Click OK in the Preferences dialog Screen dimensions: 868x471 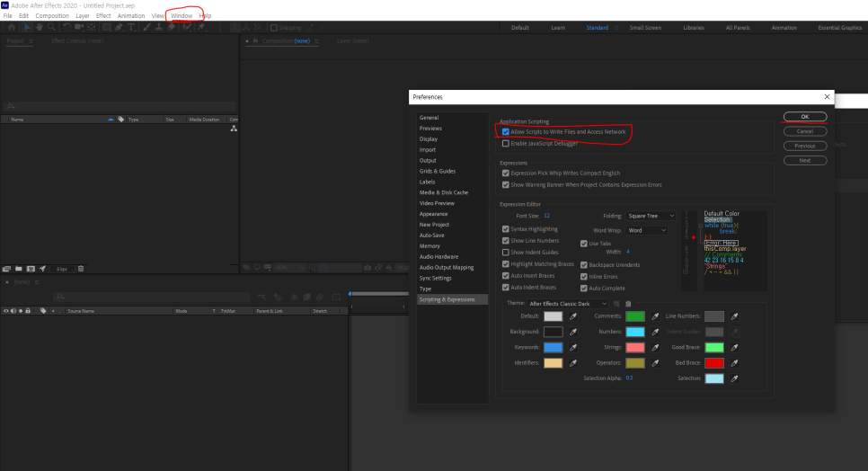(805, 117)
